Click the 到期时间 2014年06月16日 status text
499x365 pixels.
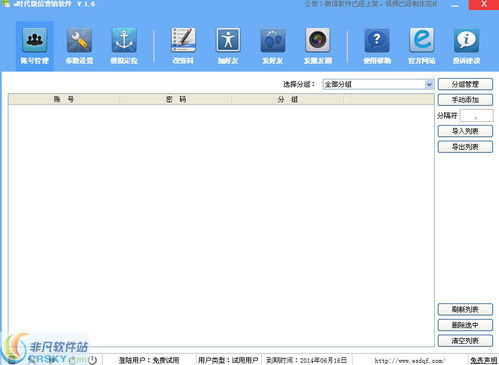(x=306, y=360)
